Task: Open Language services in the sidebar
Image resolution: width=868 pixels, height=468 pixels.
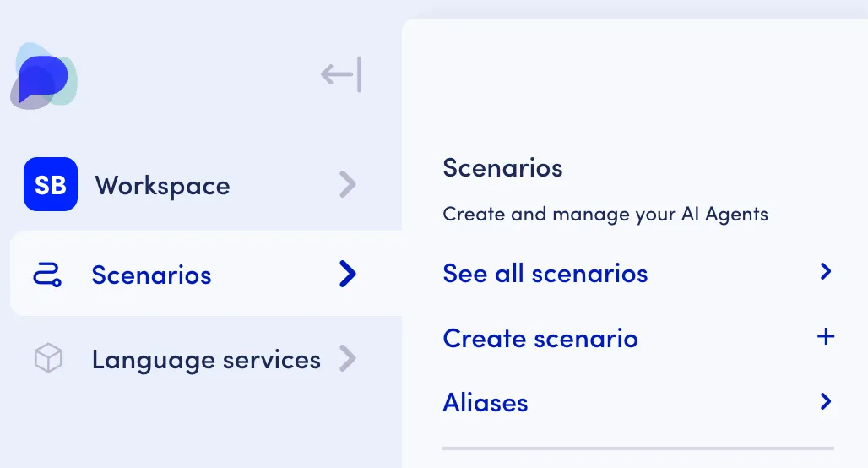Action: pos(206,358)
